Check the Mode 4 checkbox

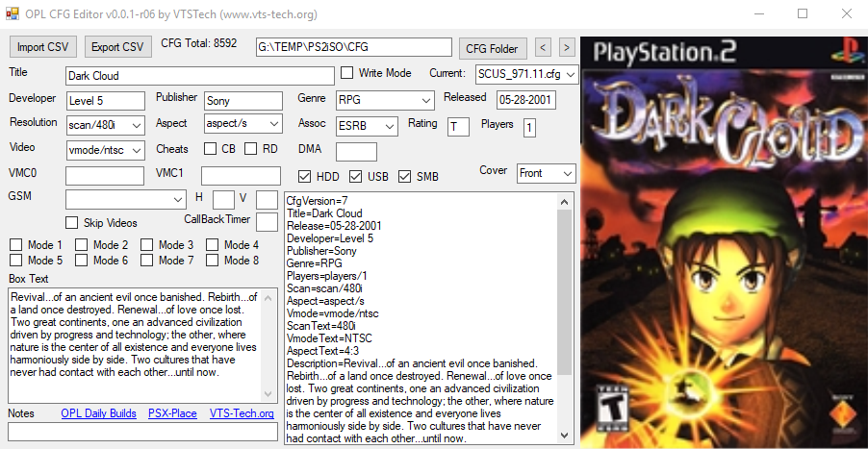[x=212, y=244]
